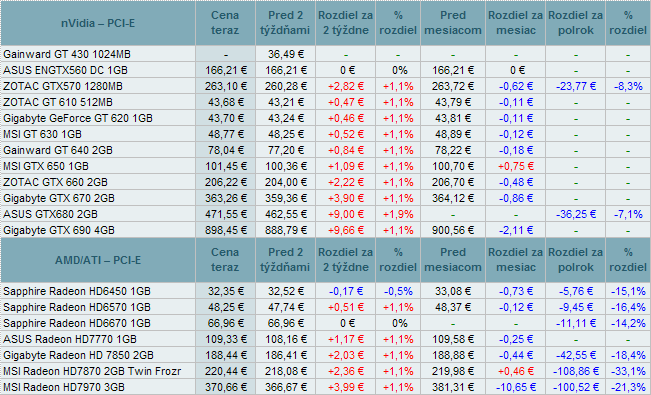Click the +9,00 € two-week difference cell
651x395 pixels.
(x=345, y=214)
